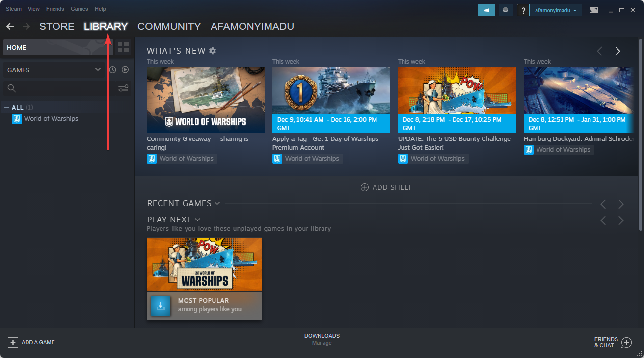The height and width of the screenshot is (358, 644).
Task: Enter Big Picture mode icon
Action: click(x=594, y=10)
